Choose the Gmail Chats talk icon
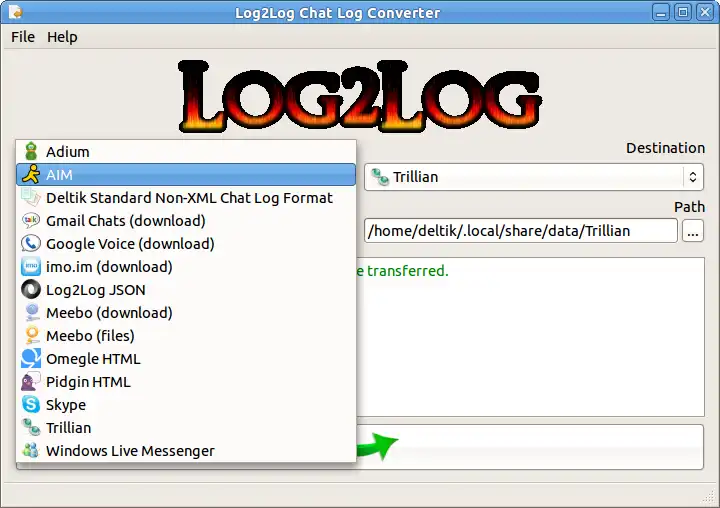The image size is (720, 508). point(31,220)
